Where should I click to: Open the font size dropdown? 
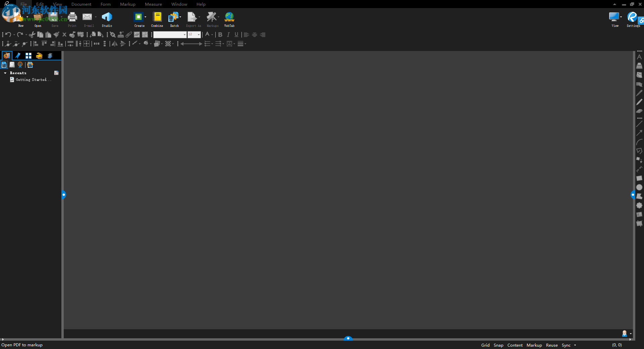click(x=198, y=35)
